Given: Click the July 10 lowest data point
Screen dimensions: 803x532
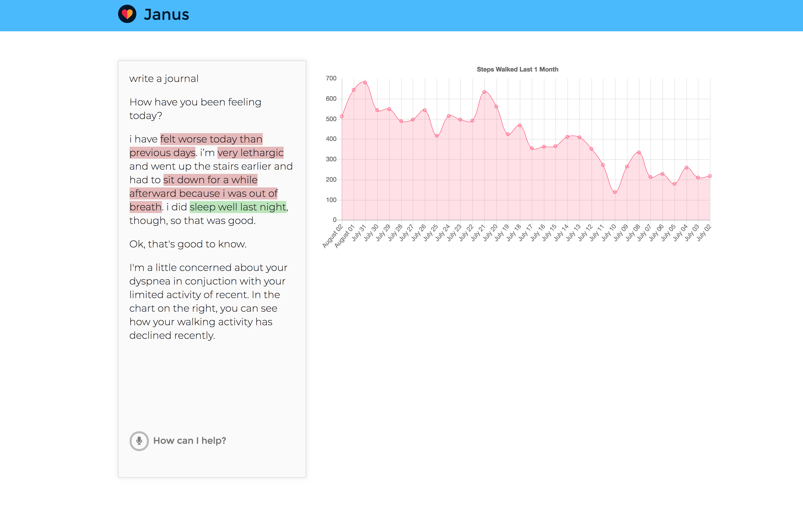Looking at the screenshot, I should [615, 192].
